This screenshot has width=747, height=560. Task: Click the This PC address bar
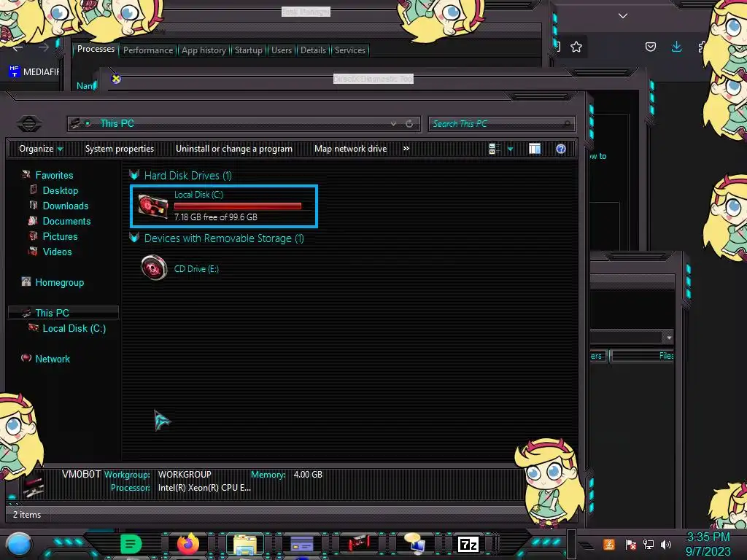(244, 124)
